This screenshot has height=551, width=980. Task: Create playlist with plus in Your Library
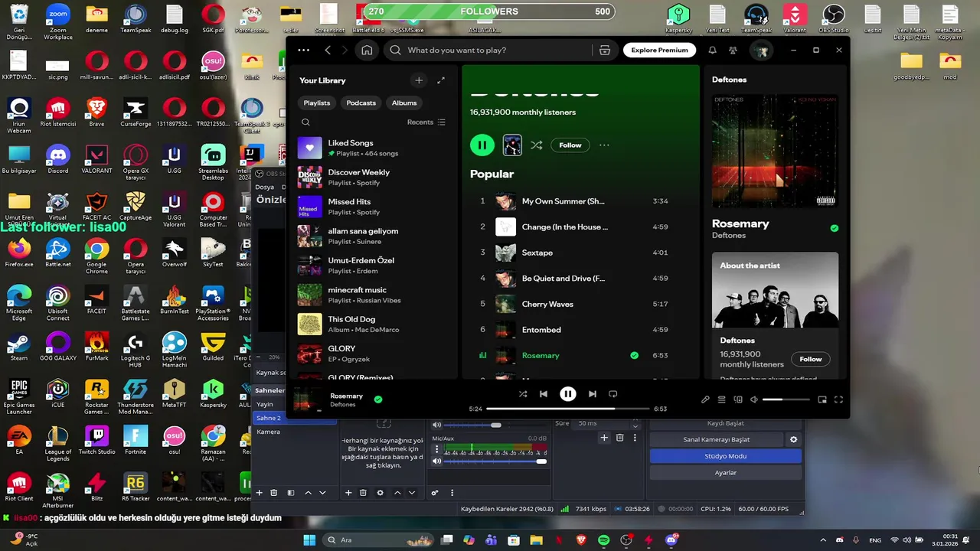(x=418, y=80)
